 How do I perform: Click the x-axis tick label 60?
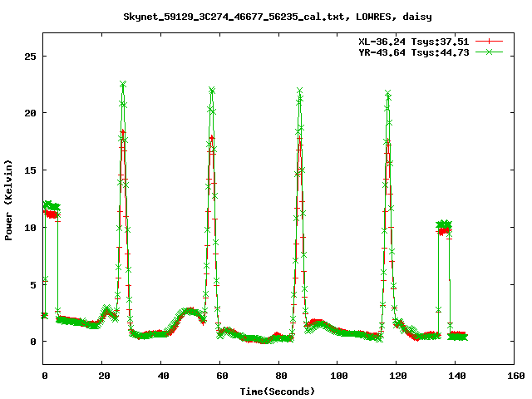coord(222,376)
